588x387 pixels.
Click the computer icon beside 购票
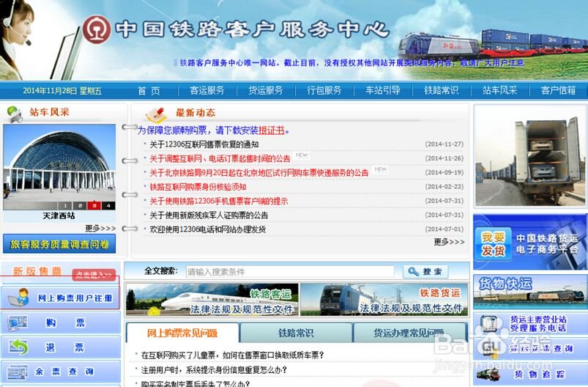(18, 322)
